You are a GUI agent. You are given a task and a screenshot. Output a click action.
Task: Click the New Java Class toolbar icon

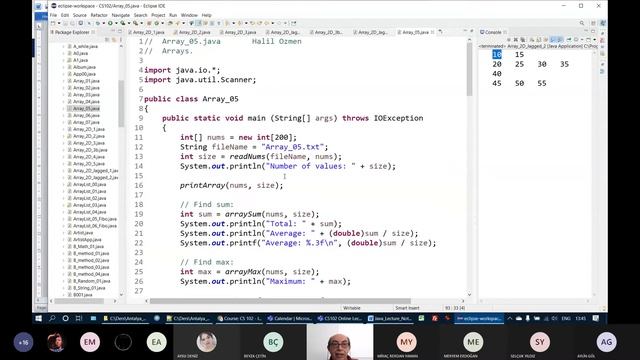coord(156,23)
